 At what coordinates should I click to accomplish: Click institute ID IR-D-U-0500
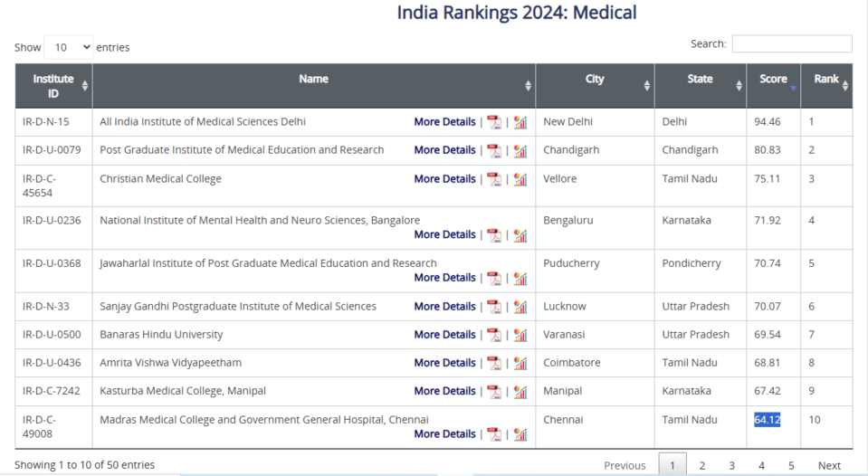tap(52, 334)
